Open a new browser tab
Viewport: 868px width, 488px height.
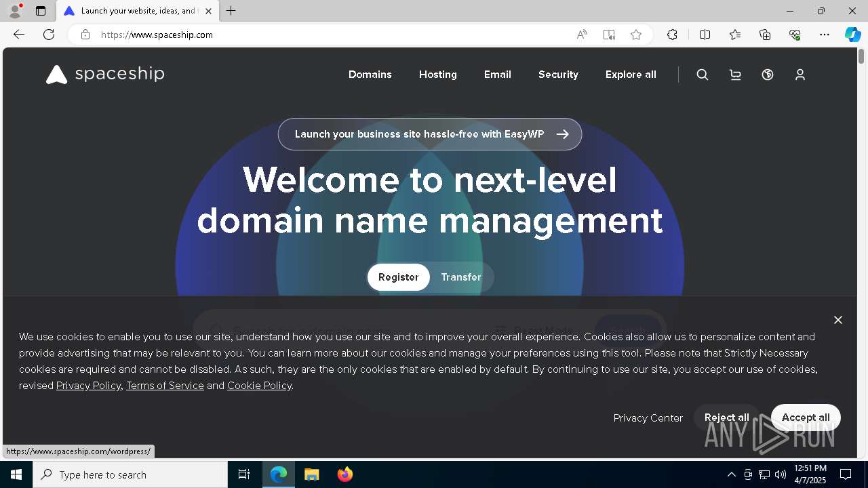231,11
